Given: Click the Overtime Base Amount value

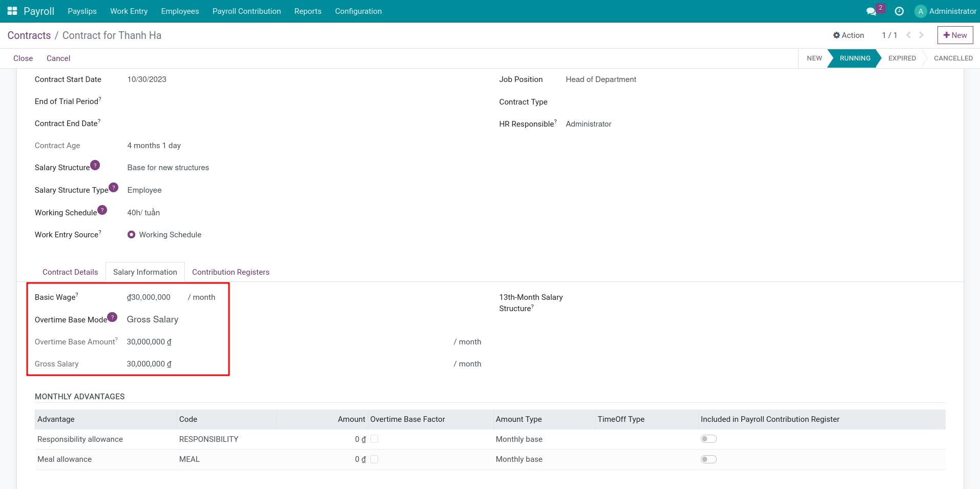Looking at the screenshot, I should (149, 342).
